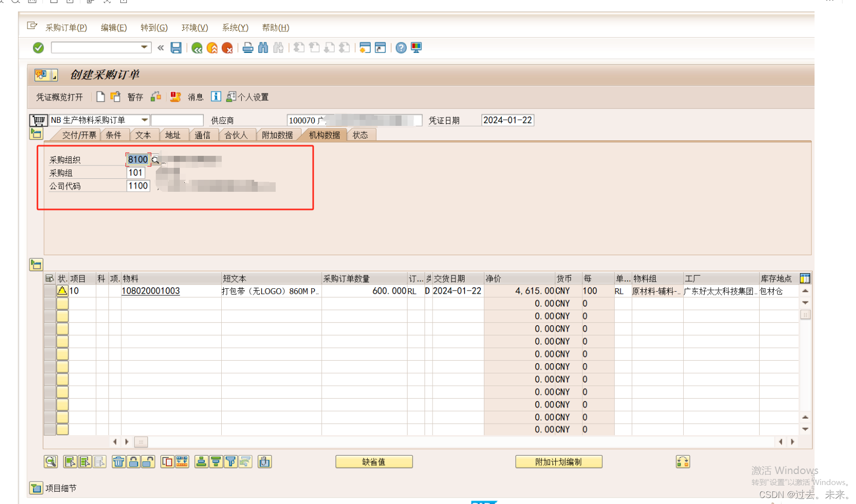Open the 编辑(E) menu
This screenshot has width=856, height=504.
tap(114, 28)
